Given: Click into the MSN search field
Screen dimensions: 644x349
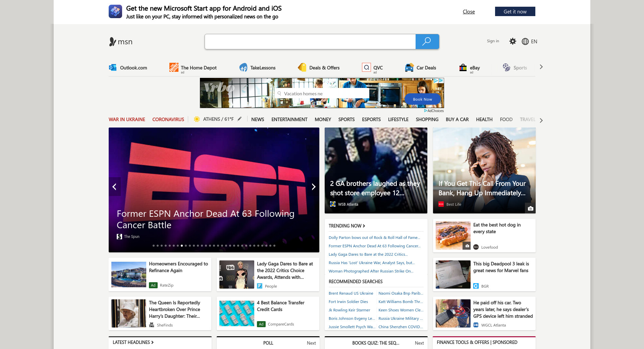Looking at the screenshot, I should click(x=310, y=42).
